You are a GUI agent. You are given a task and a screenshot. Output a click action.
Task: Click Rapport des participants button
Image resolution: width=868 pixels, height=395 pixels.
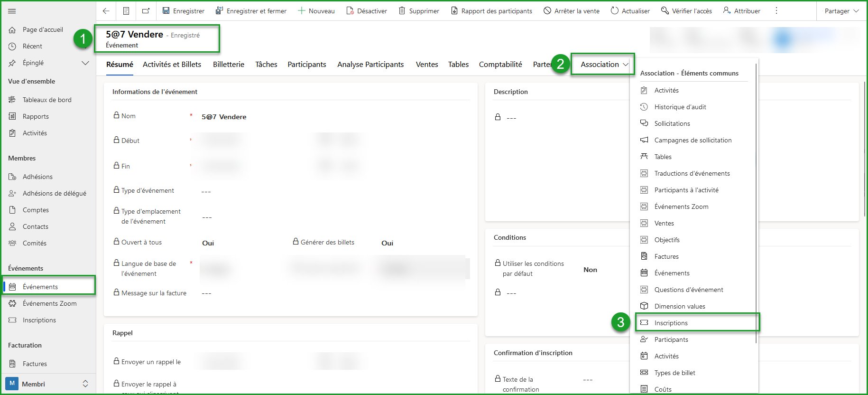click(491, 11)
